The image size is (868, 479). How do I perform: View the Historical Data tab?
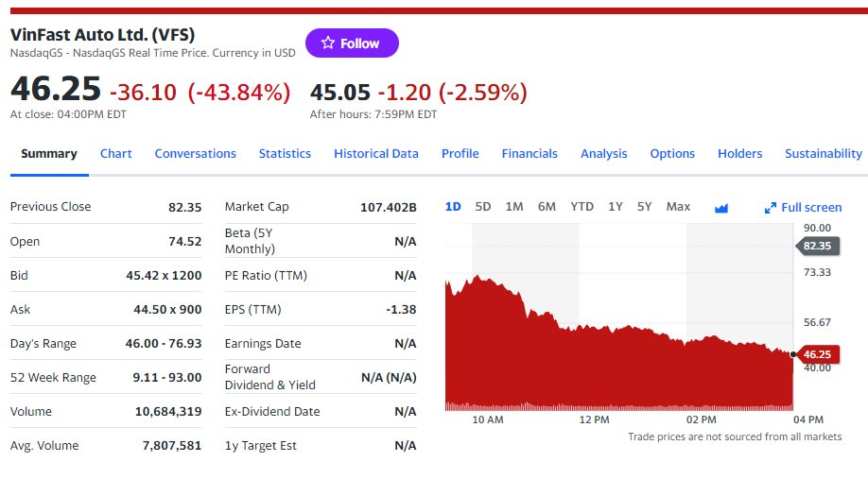pos(376,154)
